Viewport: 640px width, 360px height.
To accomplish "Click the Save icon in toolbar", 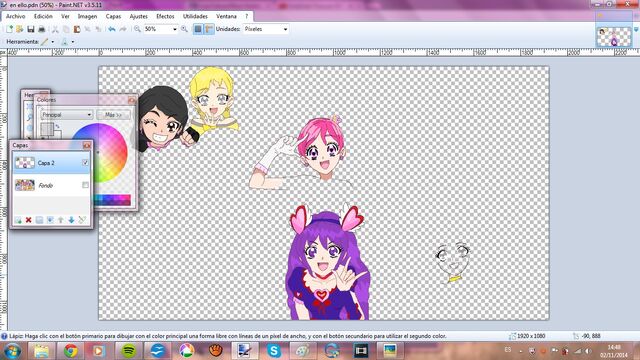I will tap(31, 29).
